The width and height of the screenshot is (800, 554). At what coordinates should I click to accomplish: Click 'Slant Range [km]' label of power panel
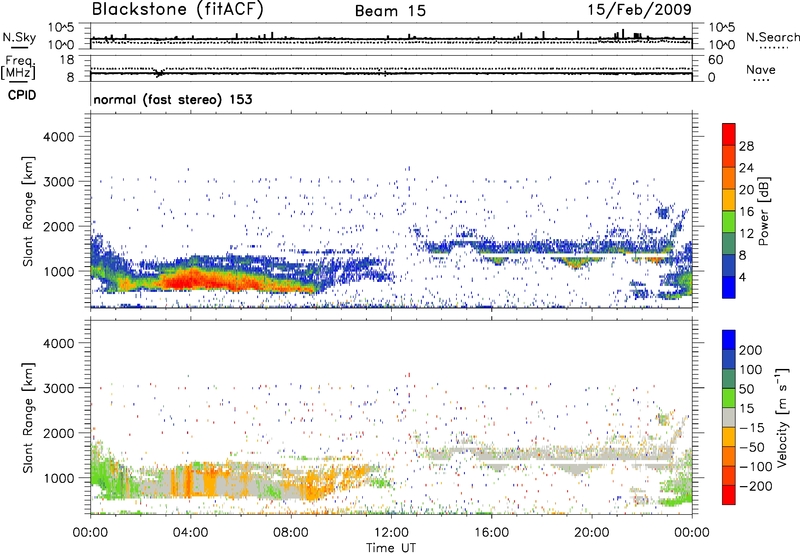click(28, 211)
